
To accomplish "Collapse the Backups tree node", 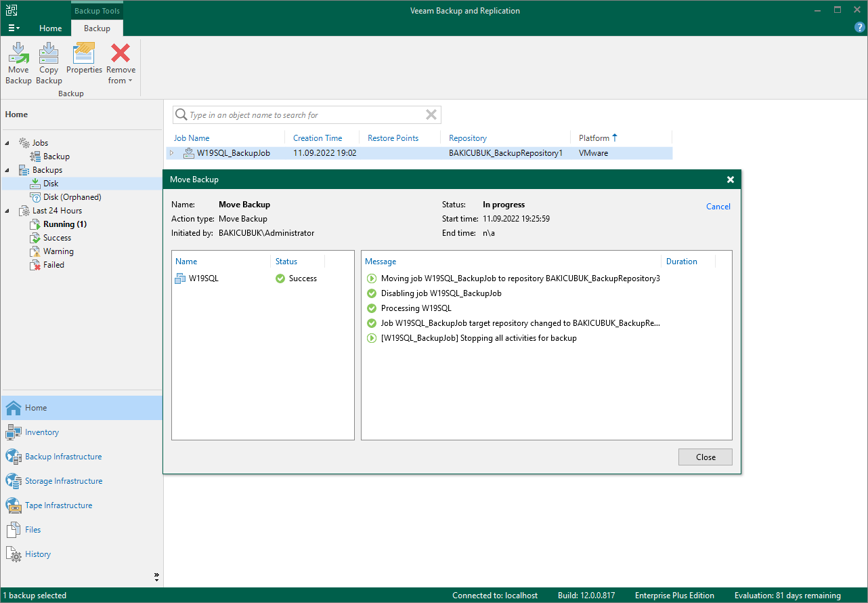I will pyautogui.click(x=8, y=170).
